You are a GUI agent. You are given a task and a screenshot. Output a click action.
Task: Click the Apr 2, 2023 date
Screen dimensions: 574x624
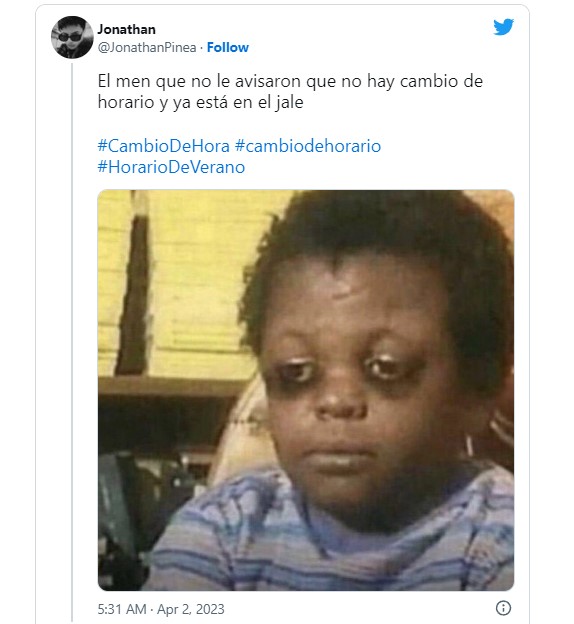point(191,609)
